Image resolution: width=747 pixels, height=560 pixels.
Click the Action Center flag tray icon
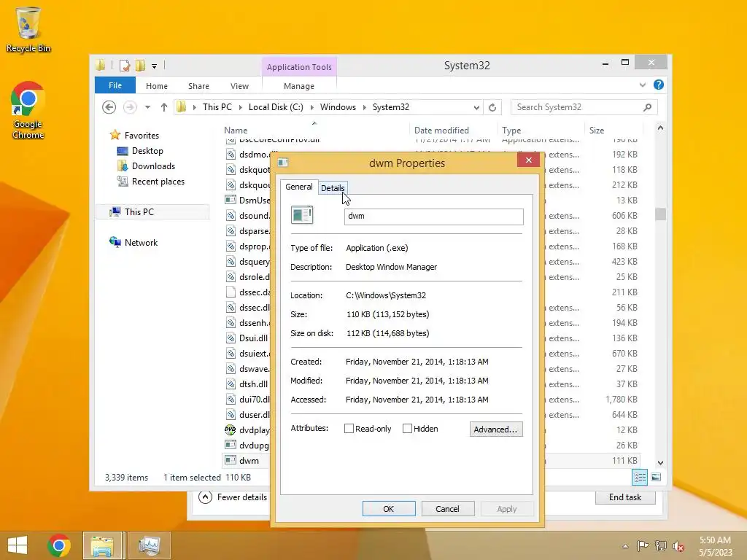(x=643, y=545)
